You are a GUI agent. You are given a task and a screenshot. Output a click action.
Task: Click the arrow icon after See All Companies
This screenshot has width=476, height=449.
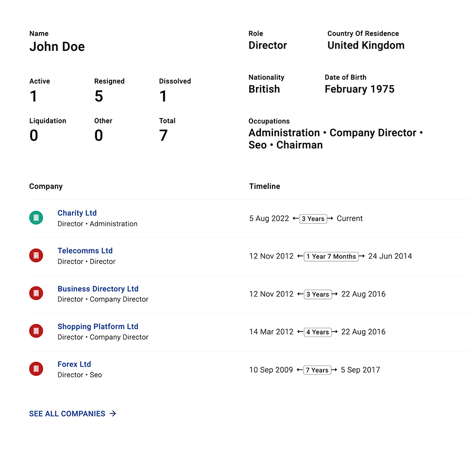(x=113, y=414)
